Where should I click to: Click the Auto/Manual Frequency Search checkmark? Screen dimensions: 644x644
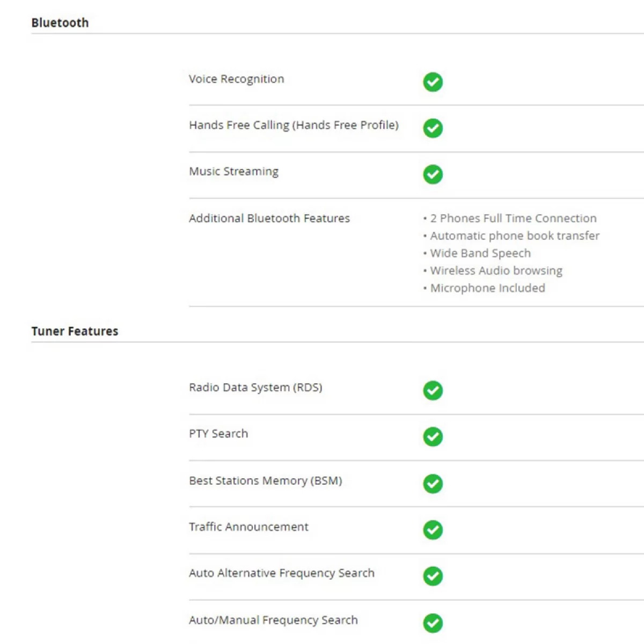(x=433, y=623)
